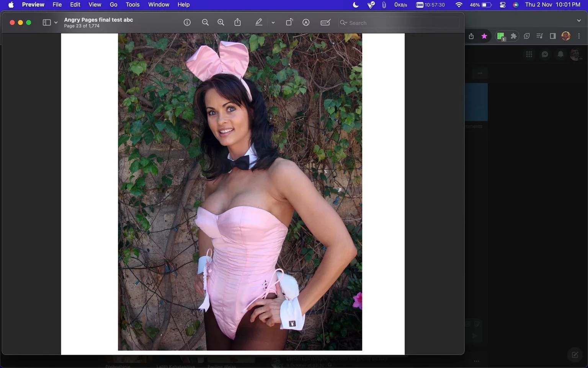Open highlight color dropdown arrow
Screen dimensions: 588x368
tap(273, 23)
